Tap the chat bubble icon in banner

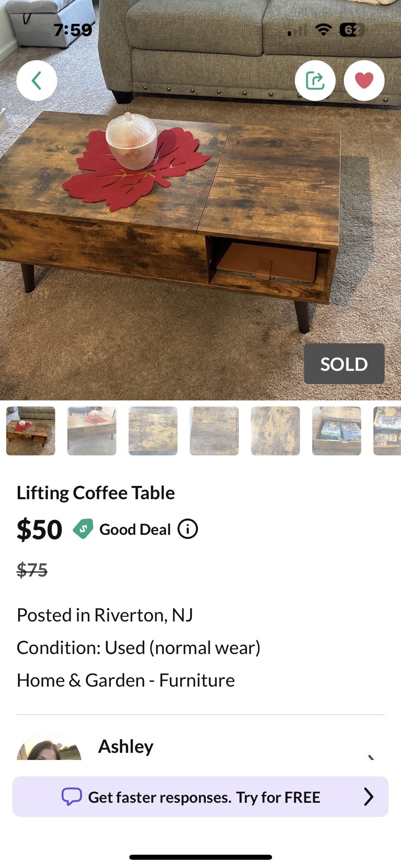coord(72,797)
